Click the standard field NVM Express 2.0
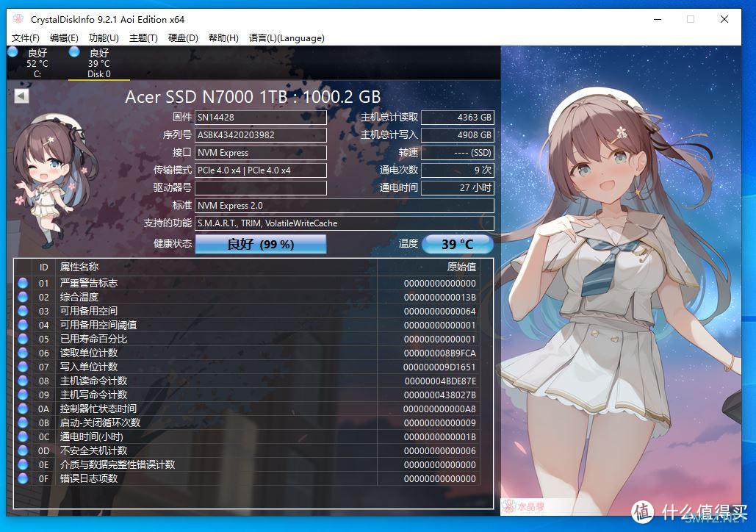The width and height of the screenshot is (756, 532). pos(345,206)
